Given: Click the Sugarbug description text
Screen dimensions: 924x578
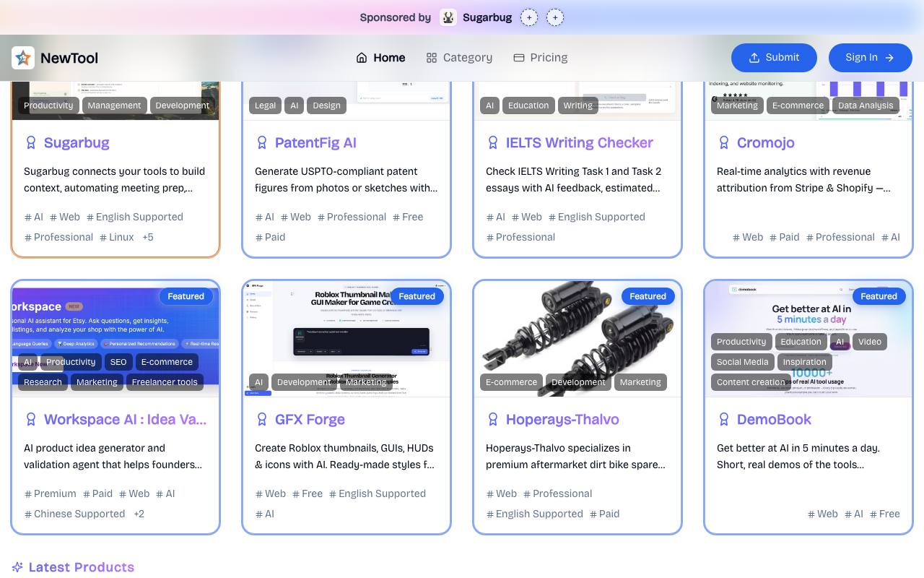Looking at the screenshot, I should tap(115, 180).
